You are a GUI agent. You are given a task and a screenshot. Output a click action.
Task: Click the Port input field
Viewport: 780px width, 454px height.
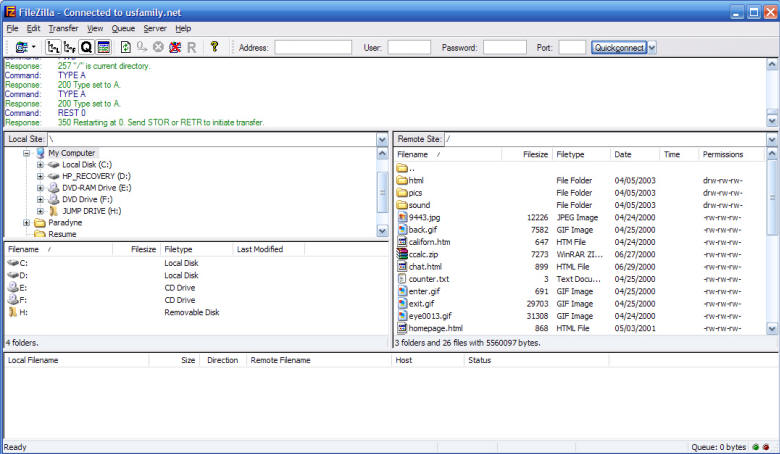(572, 48)
